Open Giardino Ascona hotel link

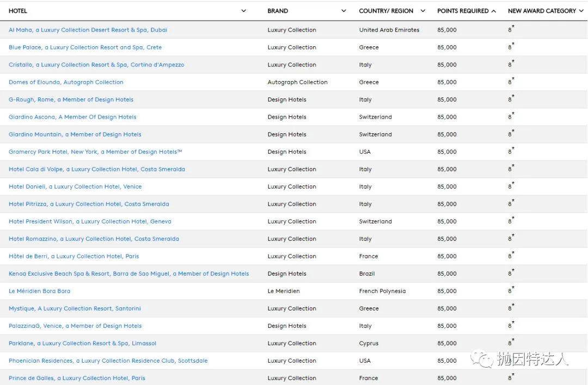(72, 117)
